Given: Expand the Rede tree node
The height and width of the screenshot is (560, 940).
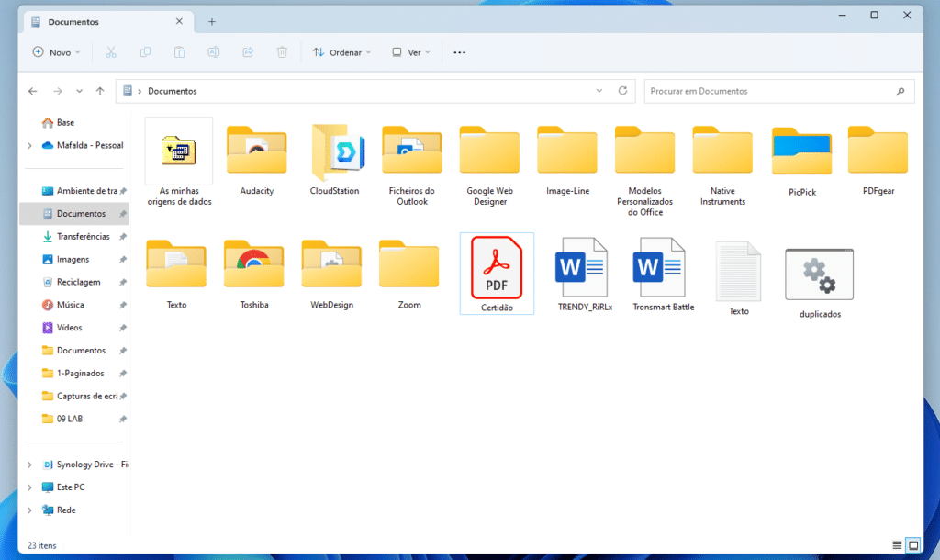Looking at the screenshot, I should point(29,510).
